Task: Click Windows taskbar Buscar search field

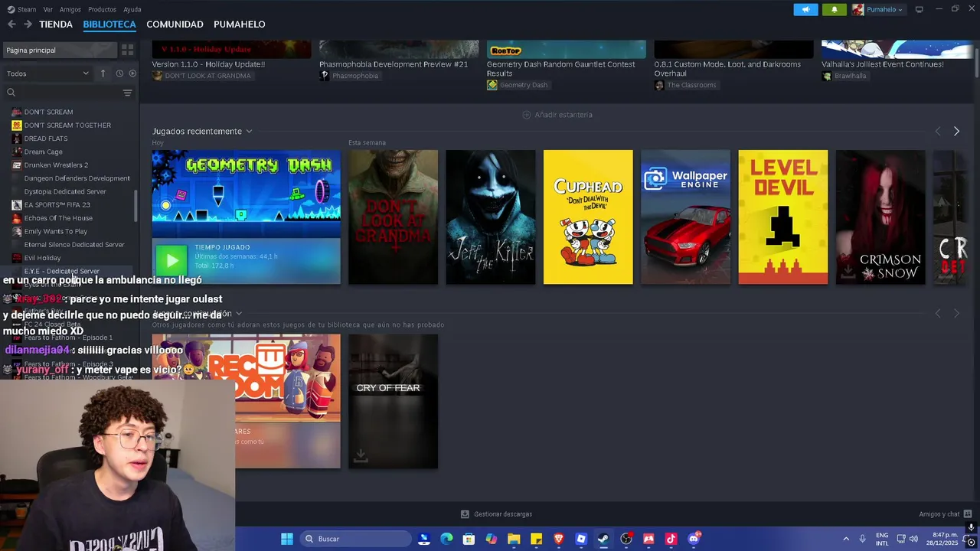Action: tap(354, 539)
